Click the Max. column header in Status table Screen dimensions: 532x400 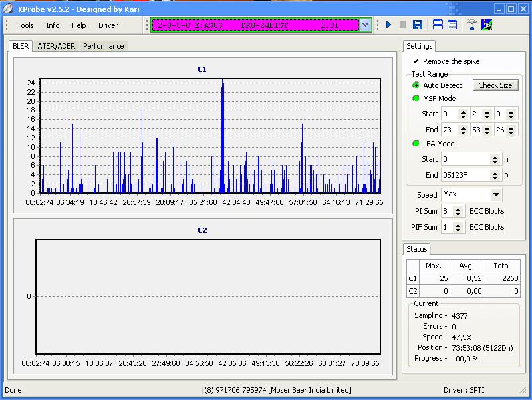pos(434,266)
